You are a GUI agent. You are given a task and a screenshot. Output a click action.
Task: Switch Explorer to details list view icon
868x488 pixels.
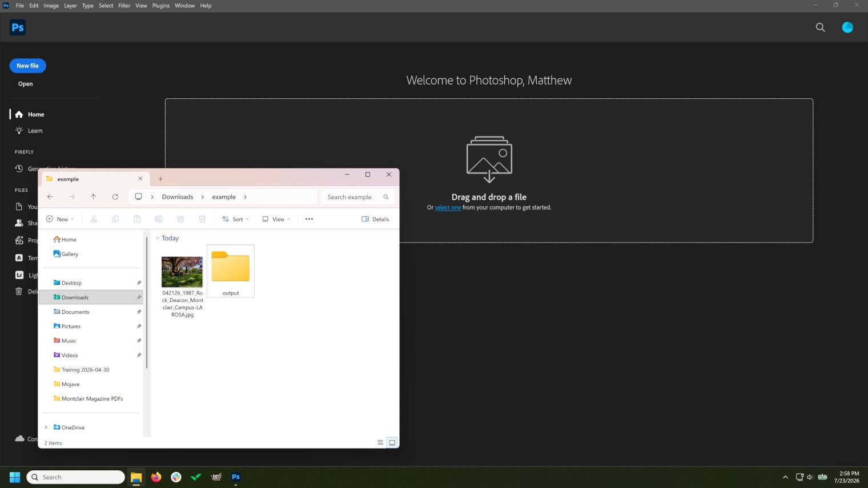click(x=380, y=442)
